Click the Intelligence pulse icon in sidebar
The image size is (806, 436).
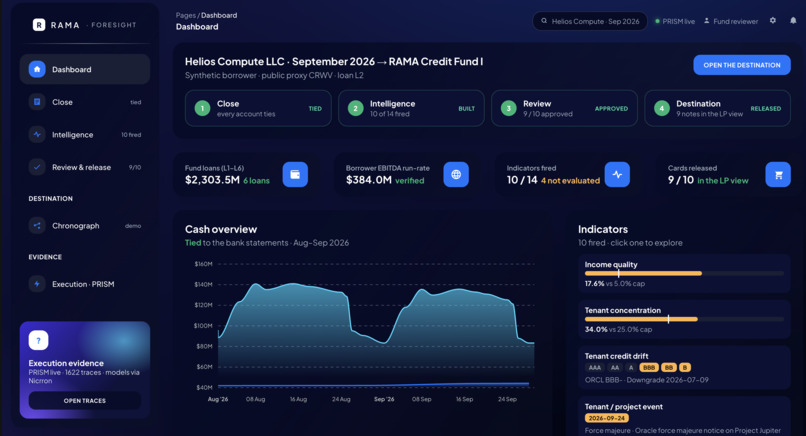click(x=37, y=135)
